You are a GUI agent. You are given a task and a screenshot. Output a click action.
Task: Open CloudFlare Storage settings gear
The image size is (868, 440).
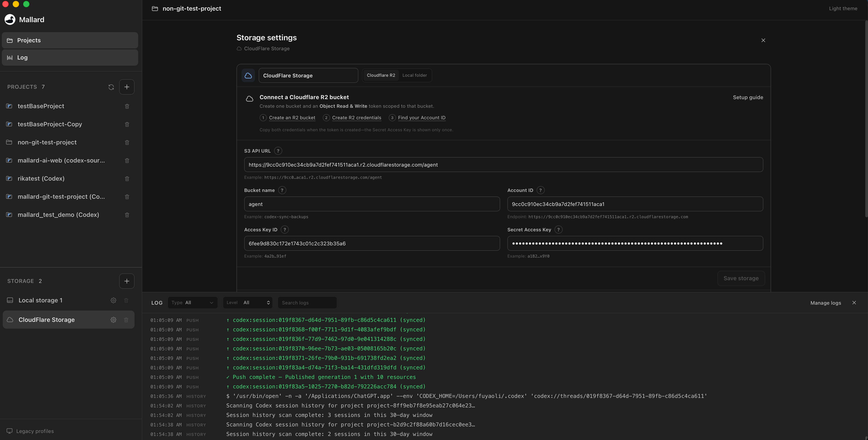coord(113,320)
